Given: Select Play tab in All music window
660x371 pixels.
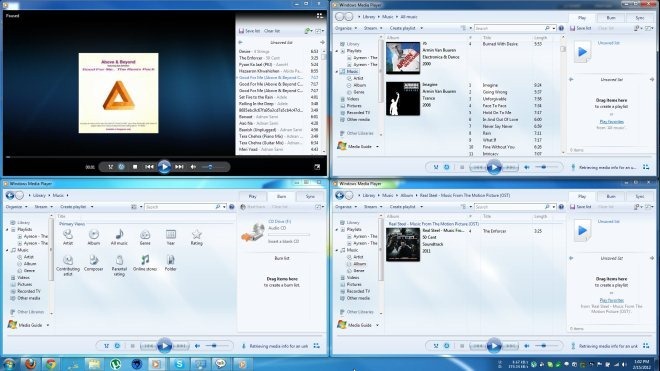Looking at the screenshot, I should click(x=582, y=18).
